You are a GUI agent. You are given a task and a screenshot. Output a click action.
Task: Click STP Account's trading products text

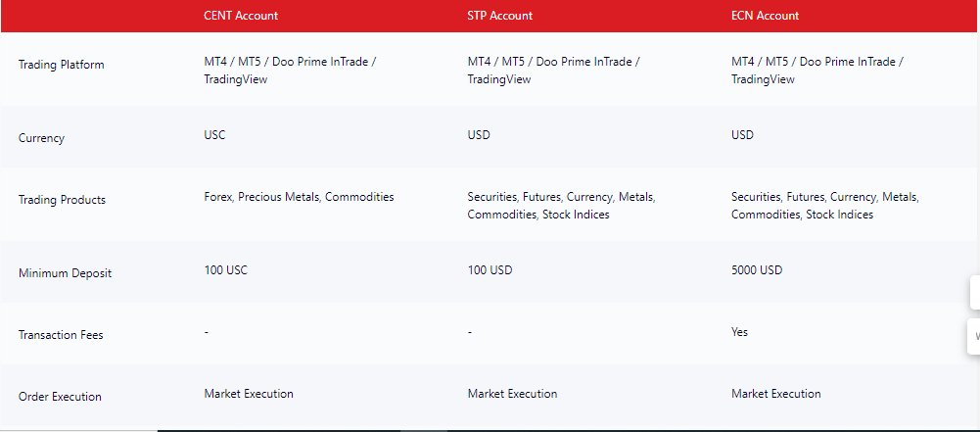[x=561, y=206]
